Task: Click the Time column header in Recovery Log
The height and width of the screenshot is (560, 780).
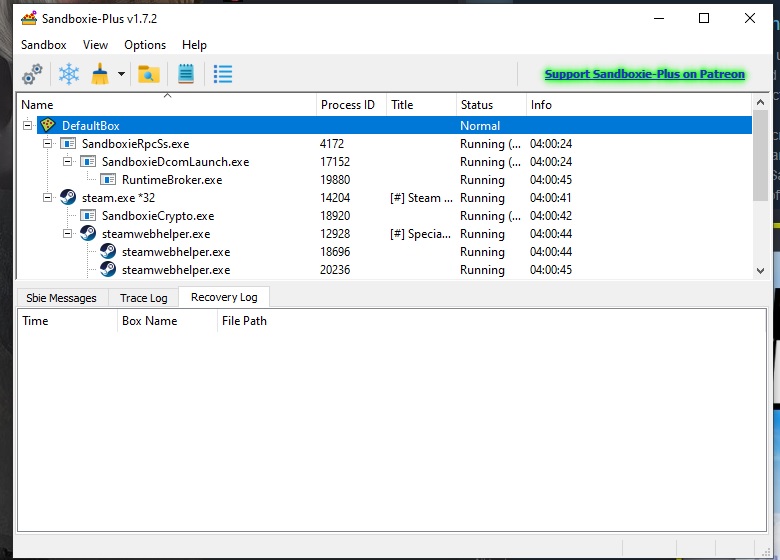Action: click(x=68, y=321)
